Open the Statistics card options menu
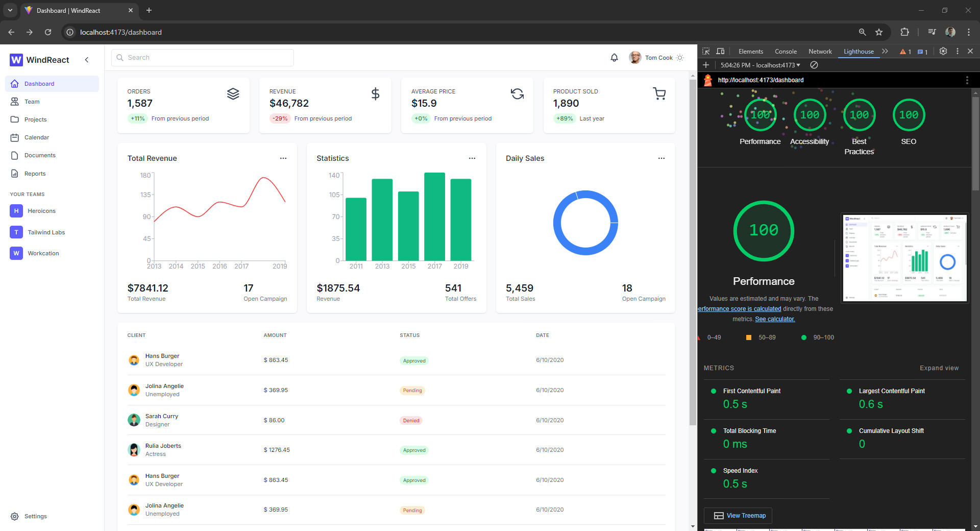This screenshot has width=980, height=531. 472,158
